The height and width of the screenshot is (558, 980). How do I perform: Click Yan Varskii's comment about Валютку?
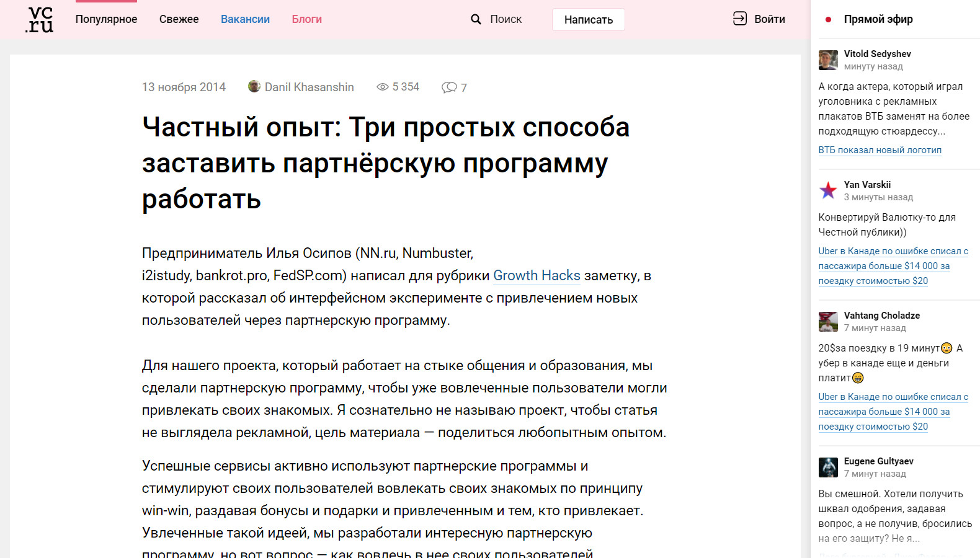(x=887, y=224)
